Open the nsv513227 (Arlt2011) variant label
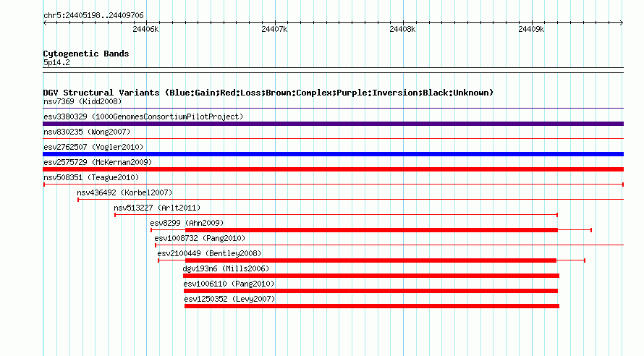Image resolution: width=644 pixels, height=356 pixels. pos(157,208)
